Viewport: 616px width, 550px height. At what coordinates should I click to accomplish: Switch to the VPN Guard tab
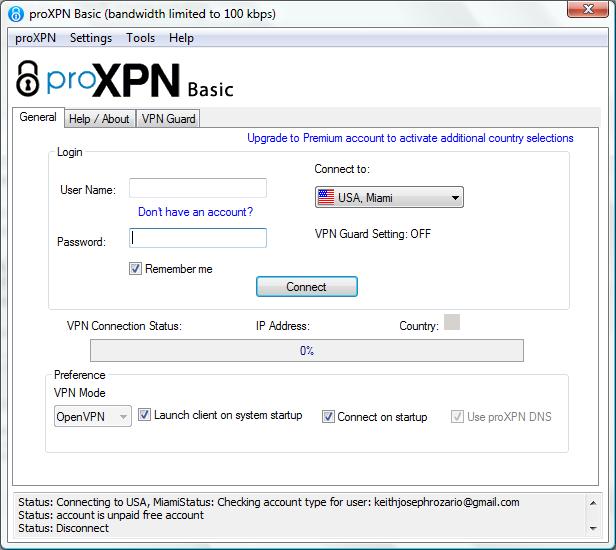click(169, 119)
